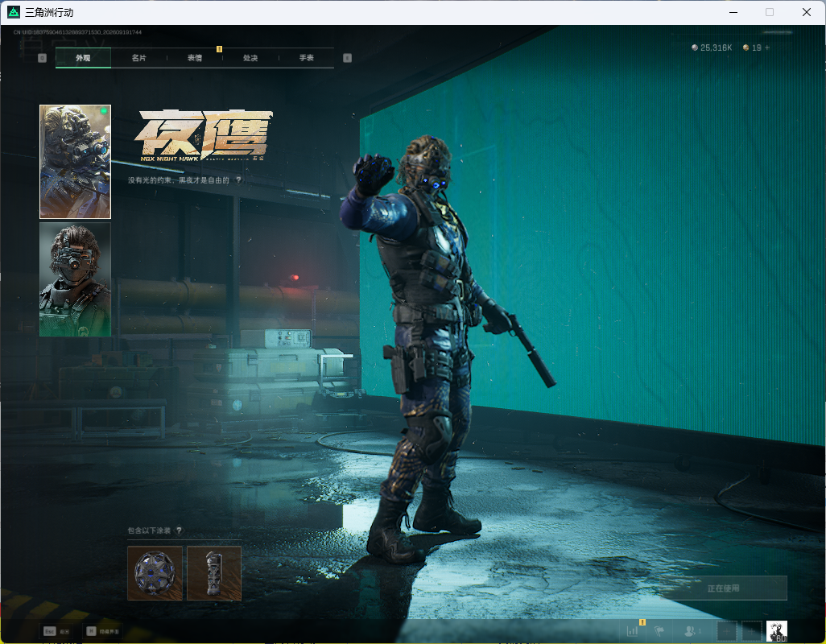Image resolution: width=826 pixels, height=644 pixels.
Task: Open the player avatar portrait
Action: [x=776, y=631]
